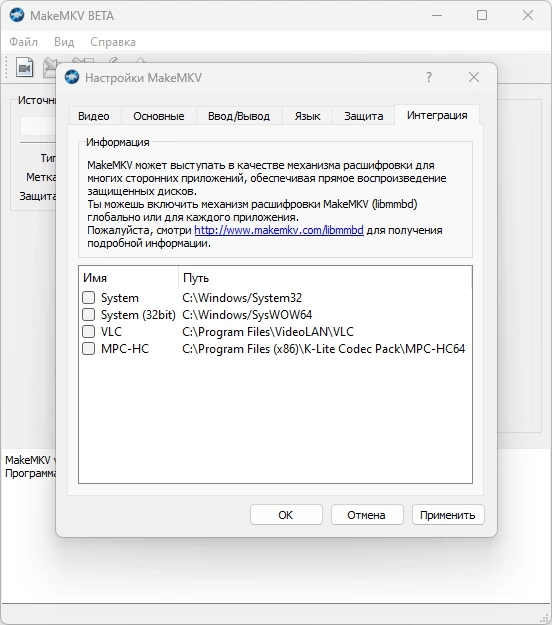Switch to the Основные tab
The width and height of the screenshot is (552, 625).
click(159, 116)
